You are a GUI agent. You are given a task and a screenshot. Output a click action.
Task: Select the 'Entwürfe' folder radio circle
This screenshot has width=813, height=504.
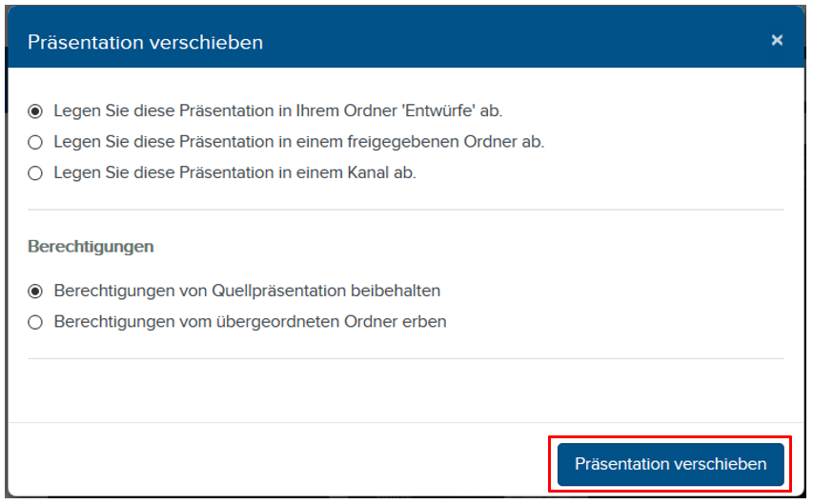(35, 111)
